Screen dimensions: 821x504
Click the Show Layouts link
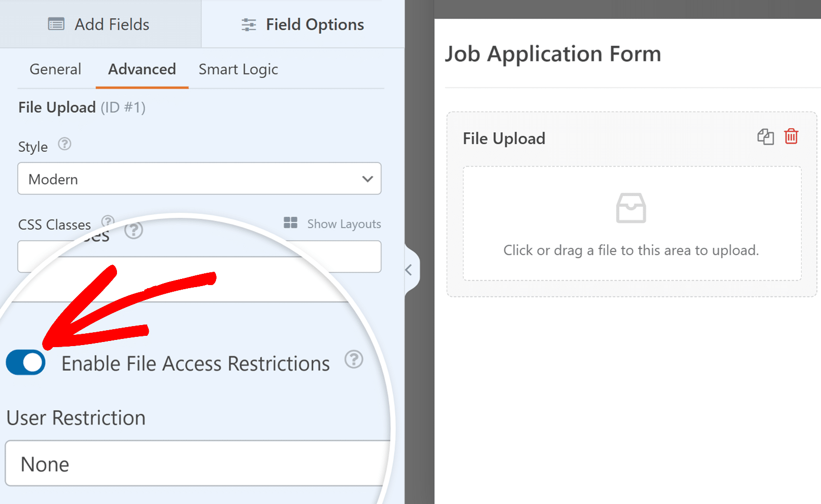pos(344,223)
